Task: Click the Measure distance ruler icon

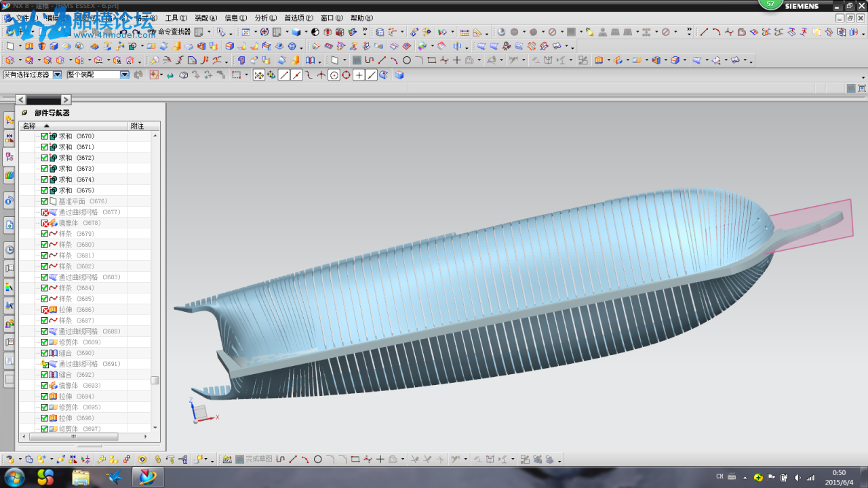Action: [x=465, y=32]
